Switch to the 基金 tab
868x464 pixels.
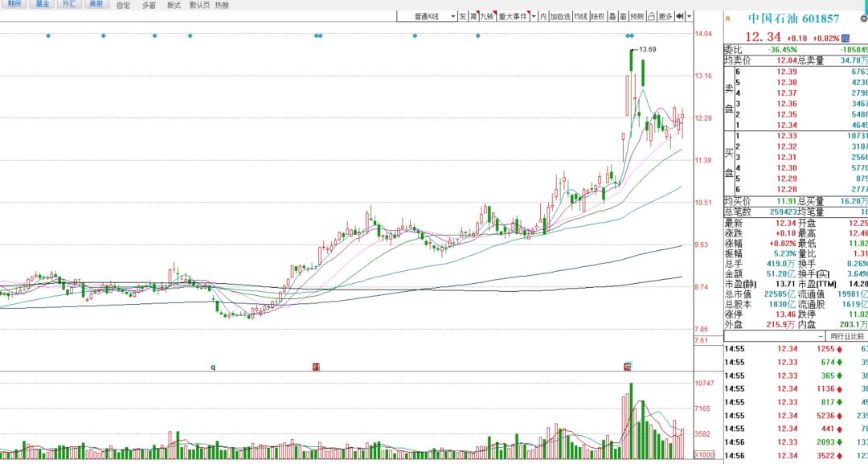[x=42, y=4]
